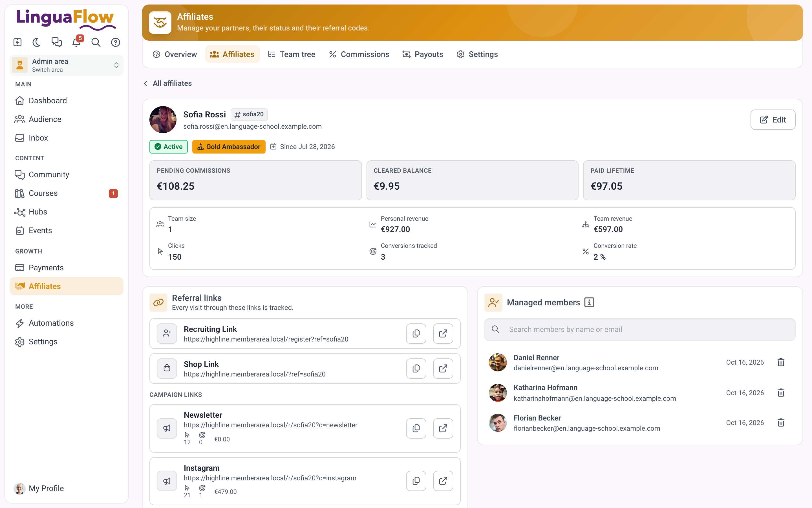This screenshot has height=508, width=812.
Task: Open Audience in sidebar
Action: [x=67, y=119]
